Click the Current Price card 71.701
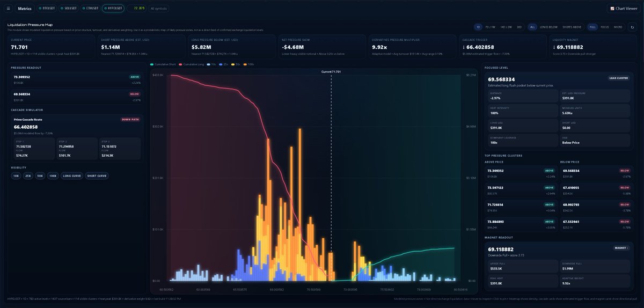The image size is (644, 308). 52,46
